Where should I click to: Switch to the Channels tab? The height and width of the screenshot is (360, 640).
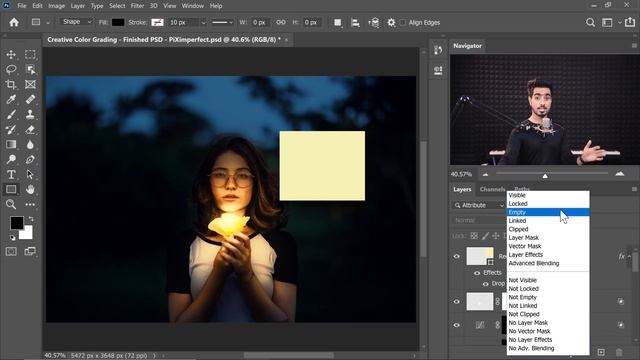(492, 189)
